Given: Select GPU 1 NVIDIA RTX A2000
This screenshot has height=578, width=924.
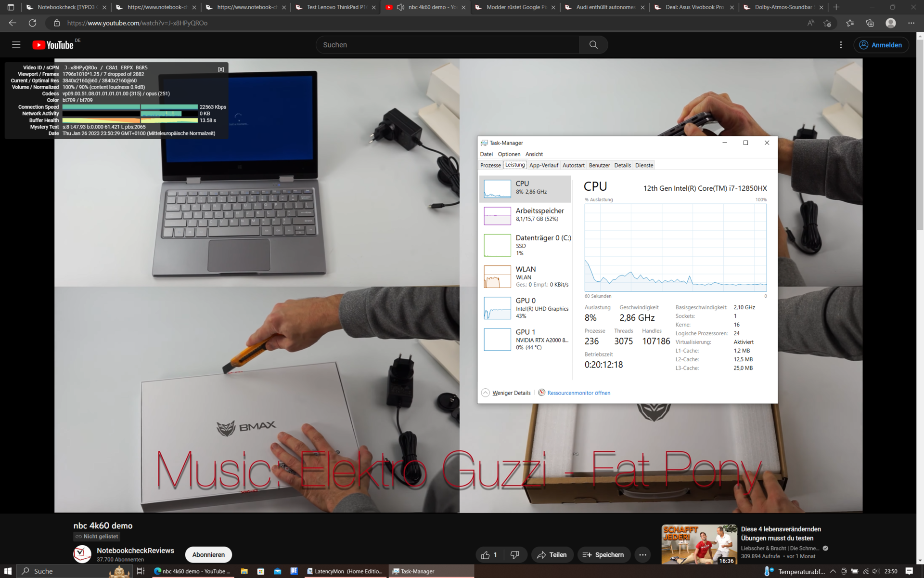Looking at the screenshot, I should tap(525, 339).
